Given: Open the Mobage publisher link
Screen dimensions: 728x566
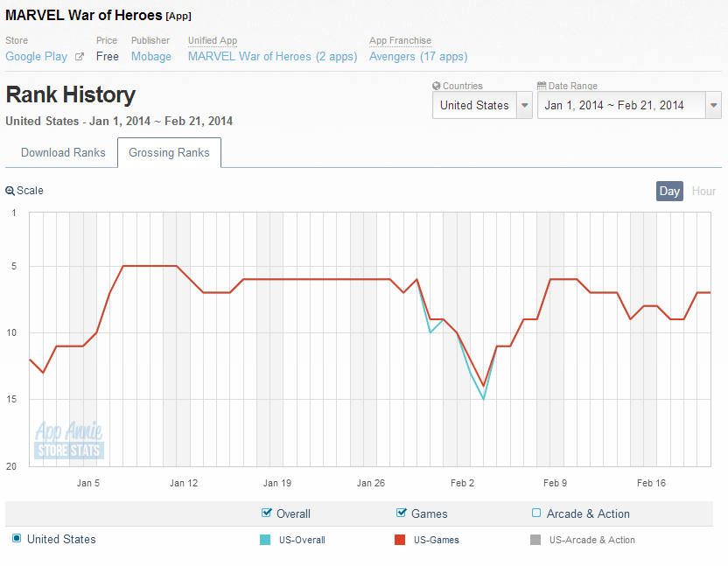Looking at the screenshot, I should coord(151,57).
